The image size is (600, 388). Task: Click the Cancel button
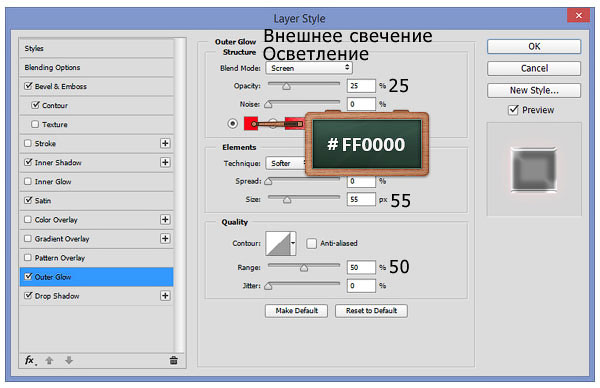click(534, 68)
